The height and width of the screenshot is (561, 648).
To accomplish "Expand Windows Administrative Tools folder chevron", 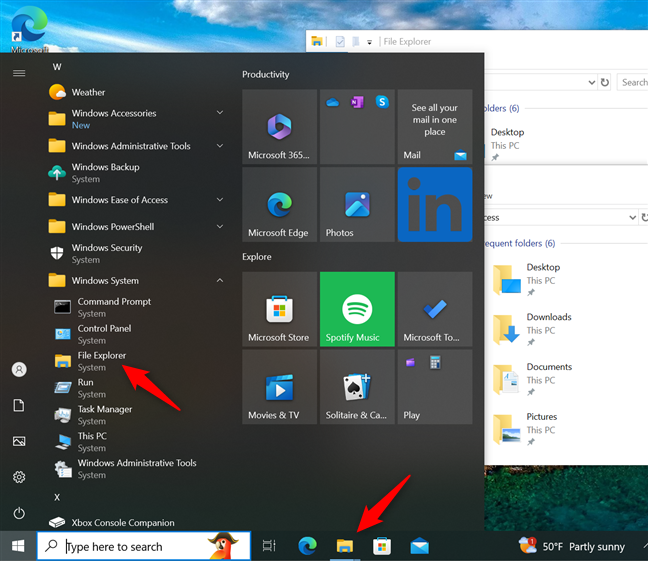I will click(220, 146).
